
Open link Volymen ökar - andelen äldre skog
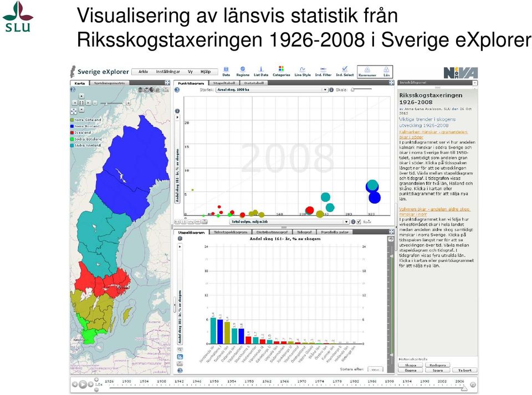[x=434, y=211]
